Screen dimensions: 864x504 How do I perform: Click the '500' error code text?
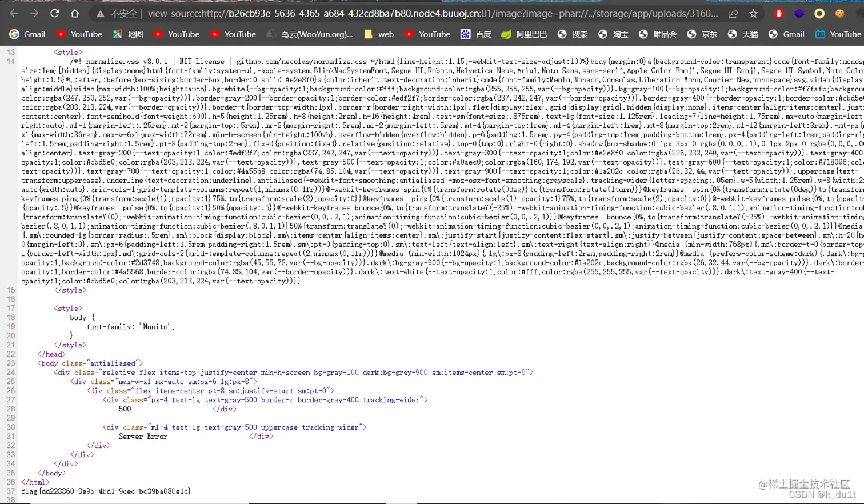pos(125,409)
